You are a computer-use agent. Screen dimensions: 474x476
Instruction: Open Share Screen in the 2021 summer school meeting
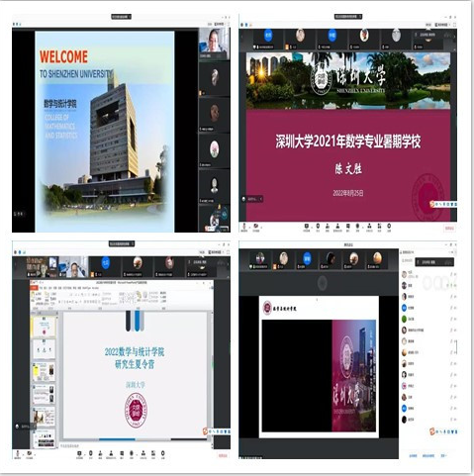point(307,227)
